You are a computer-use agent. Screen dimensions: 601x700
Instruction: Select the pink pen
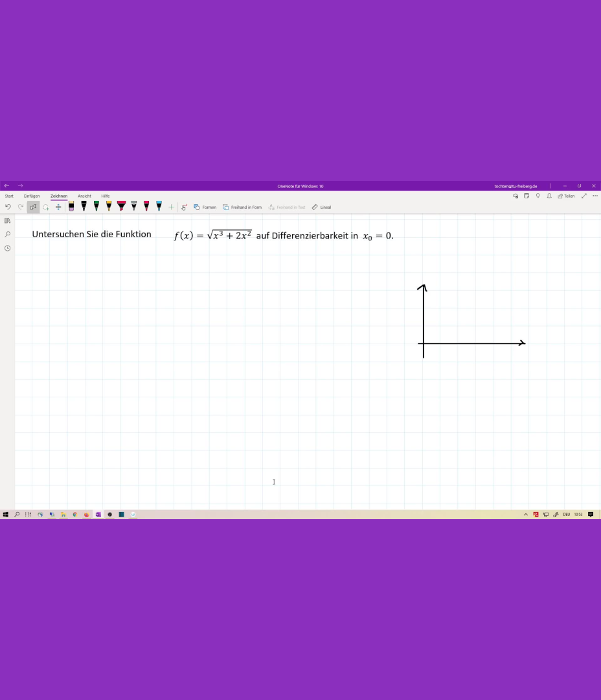tap(146, 206)
